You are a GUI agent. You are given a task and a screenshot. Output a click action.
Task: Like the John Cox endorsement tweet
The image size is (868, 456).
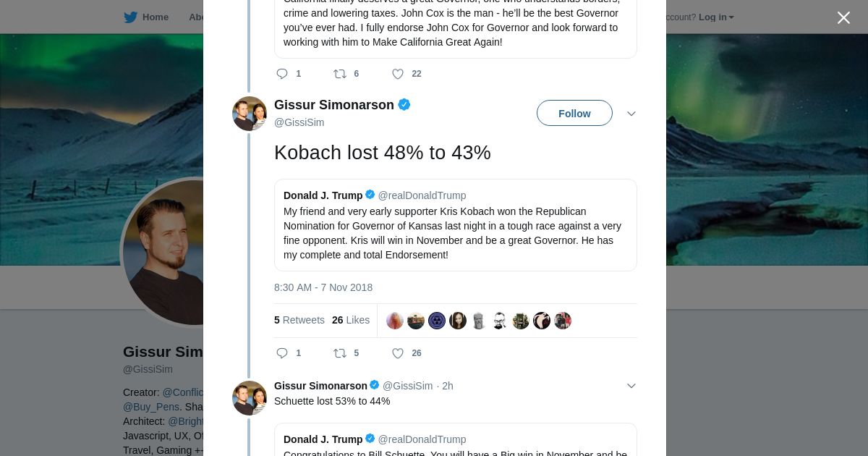pos(398,74)
